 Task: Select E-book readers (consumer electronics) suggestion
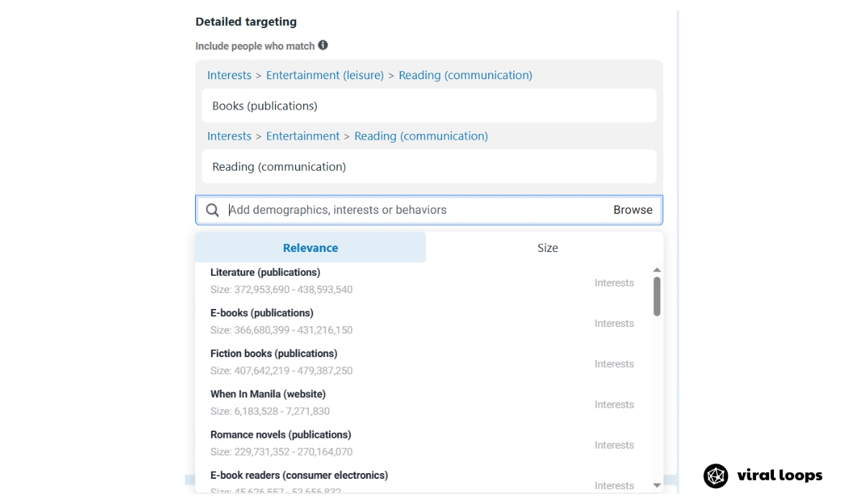(x=423, y=482)
